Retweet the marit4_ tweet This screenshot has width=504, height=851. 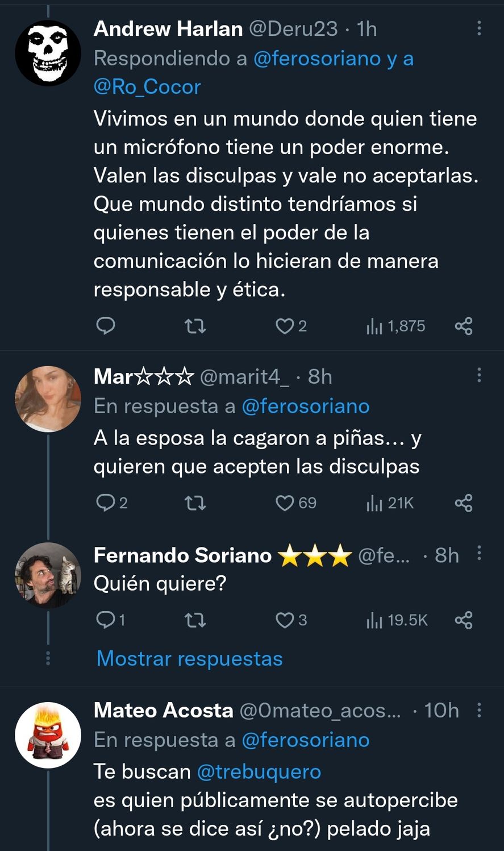tap(195, 503)
